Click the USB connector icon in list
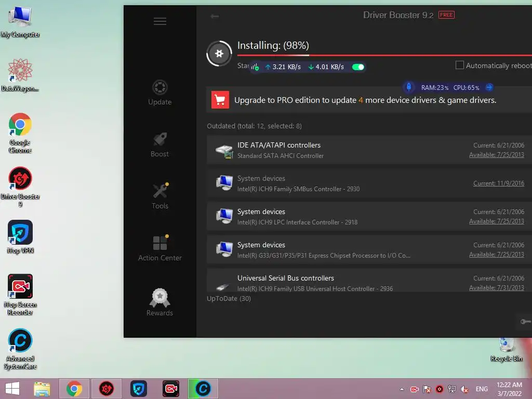The image size is (532, 399). pyautogui.click(x=223, y=287)
